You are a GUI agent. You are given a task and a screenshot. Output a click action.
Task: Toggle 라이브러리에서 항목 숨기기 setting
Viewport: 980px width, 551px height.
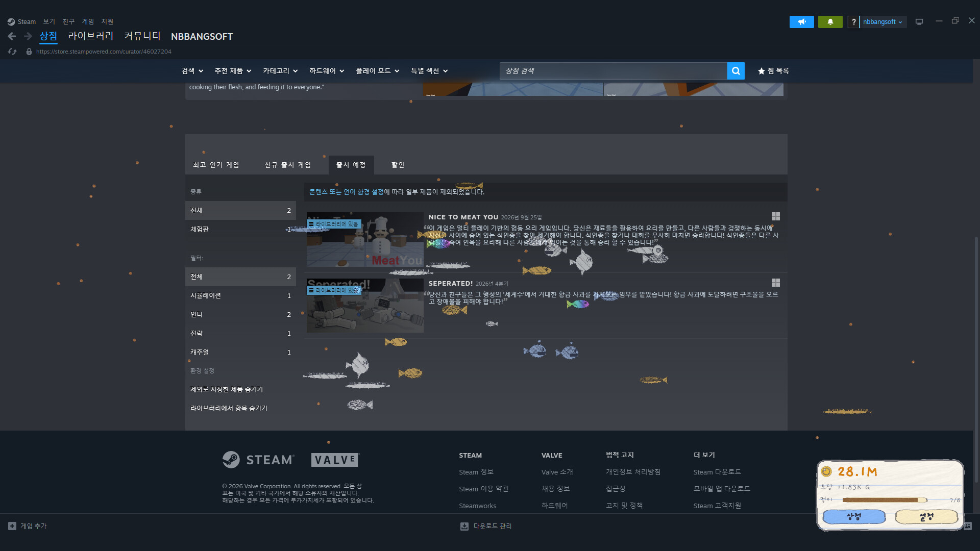pos(229,408)
